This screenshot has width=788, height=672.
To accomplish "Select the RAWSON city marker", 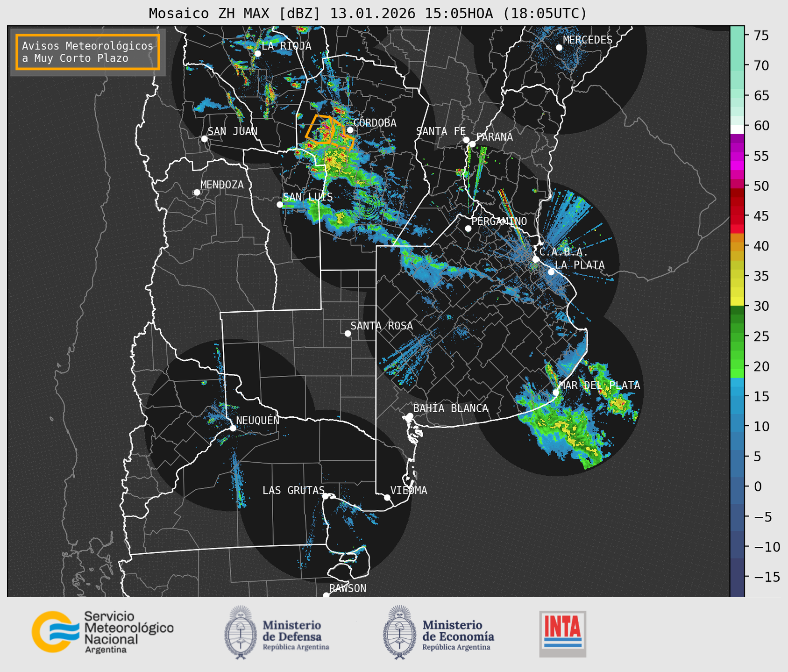I will tap(326, 595).
